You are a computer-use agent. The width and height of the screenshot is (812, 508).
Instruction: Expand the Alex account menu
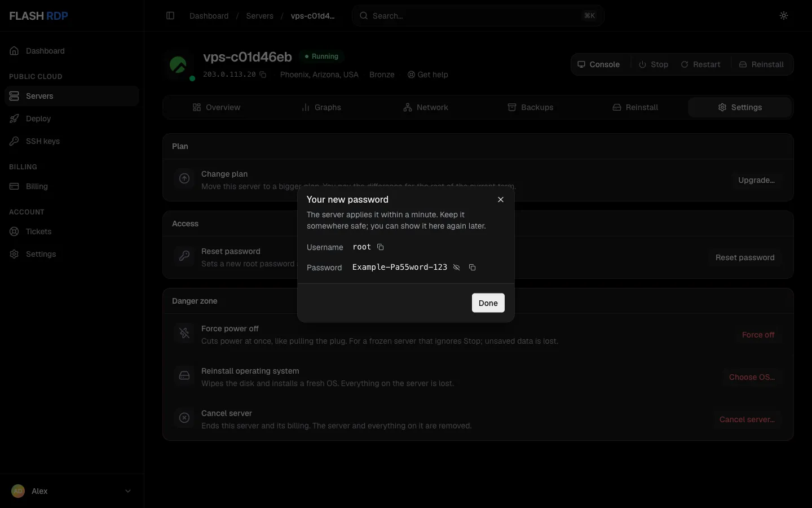click(x=72, y=491)
